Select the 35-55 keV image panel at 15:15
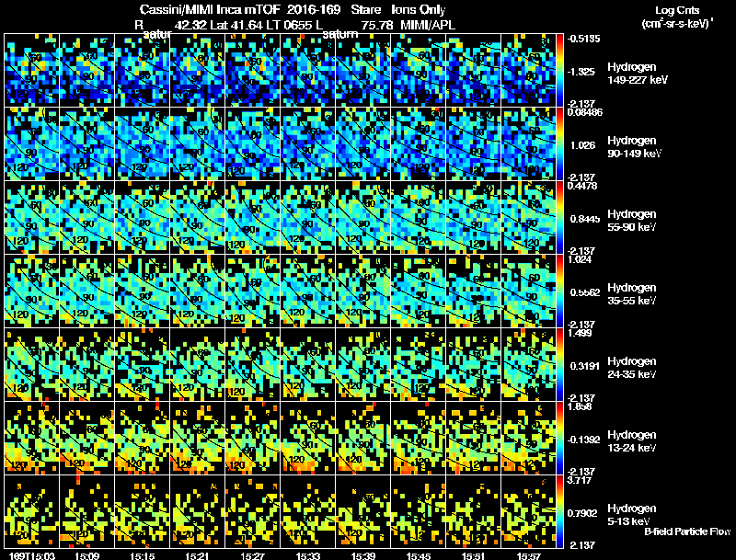Screen dimensions: 736x560 143,291
